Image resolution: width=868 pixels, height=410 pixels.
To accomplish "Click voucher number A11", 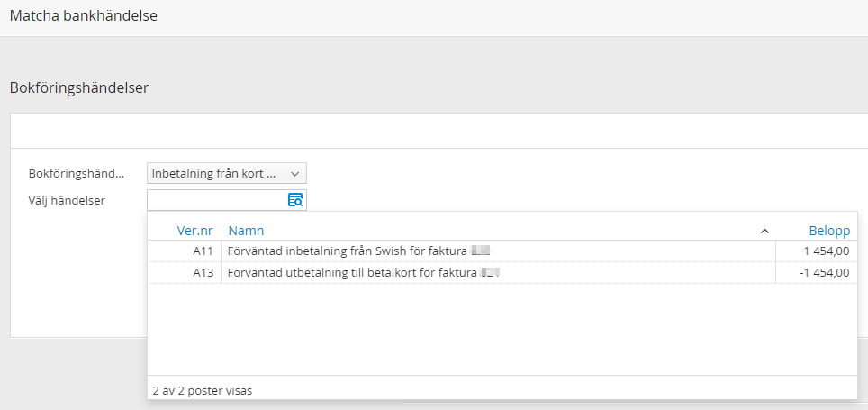I will 203,251.
